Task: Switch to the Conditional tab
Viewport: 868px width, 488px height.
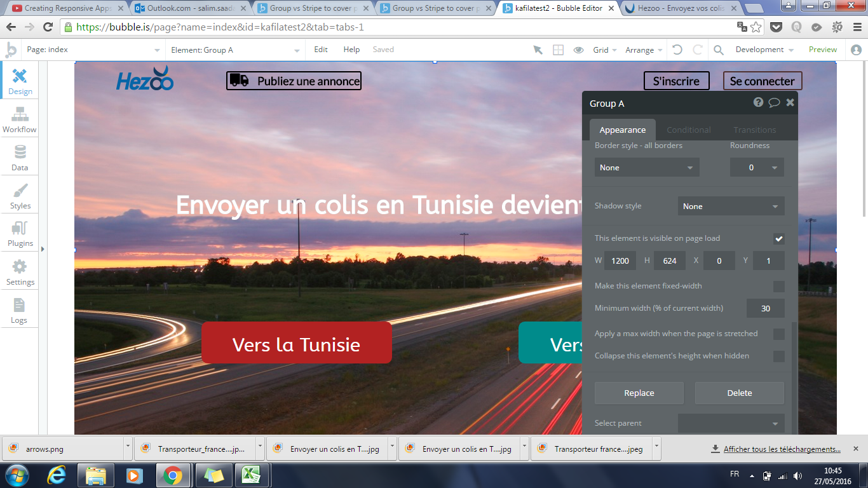Action: [x=689, y=130]
